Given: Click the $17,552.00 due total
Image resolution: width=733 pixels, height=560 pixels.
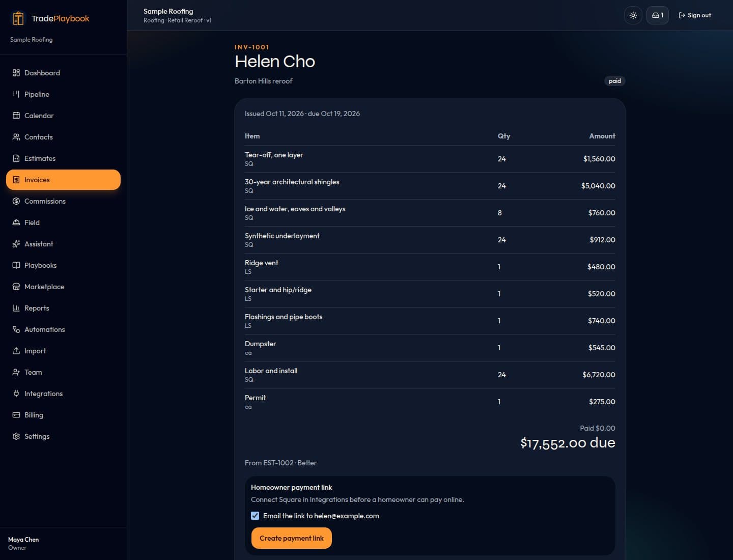Looking at the screenshot, I should pos(568,443).
